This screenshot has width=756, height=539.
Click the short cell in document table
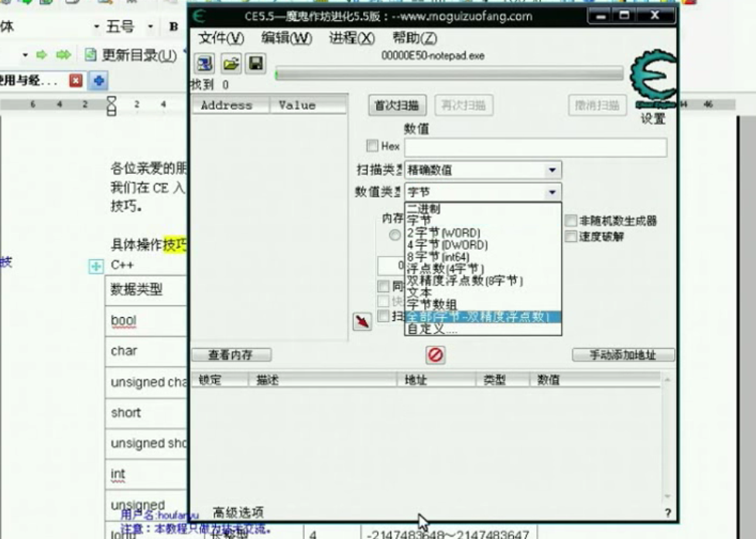[x=145, y=413]
